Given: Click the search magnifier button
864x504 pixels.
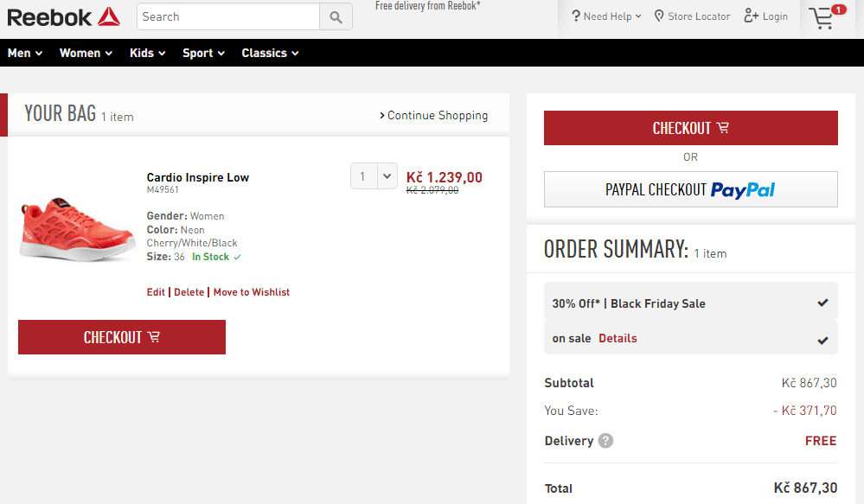Looking at the screenshot, I should pyautogui.click(x=336, y=17).
